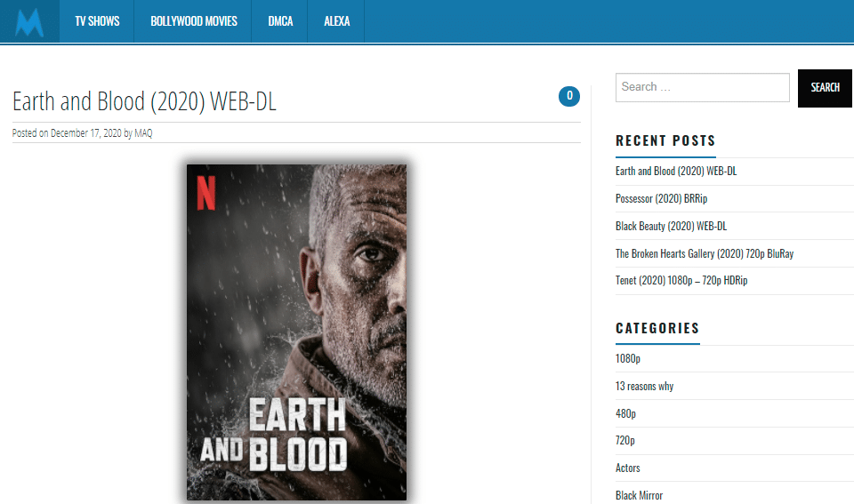This screenshot has width=854, height=504.
Task: Go to the DMCA page
Action: [x=280, y=21]
